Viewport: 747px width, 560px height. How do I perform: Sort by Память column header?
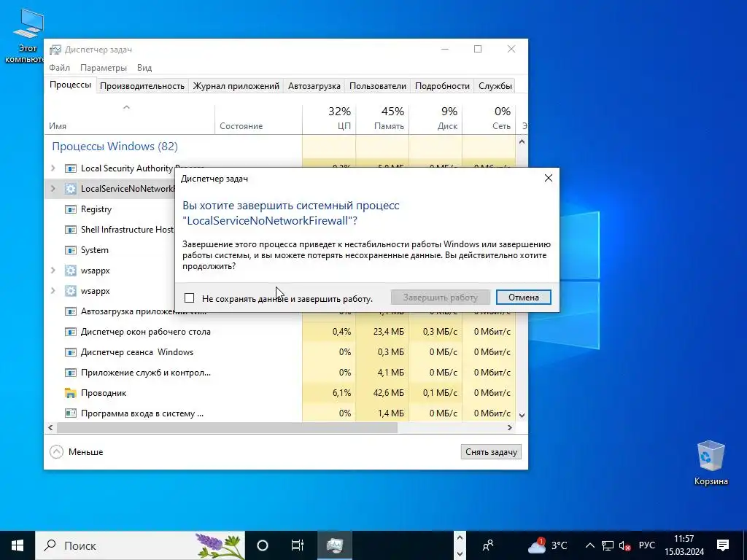point(382,119)
